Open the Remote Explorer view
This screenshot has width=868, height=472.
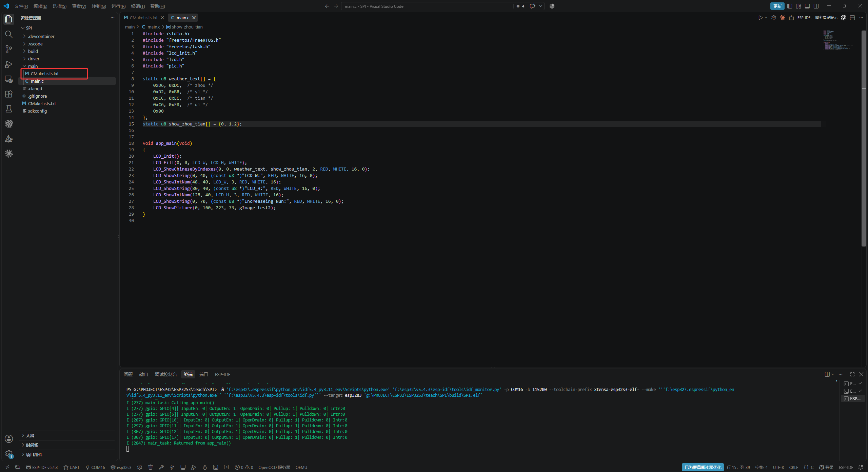click(x=9, y=79)
